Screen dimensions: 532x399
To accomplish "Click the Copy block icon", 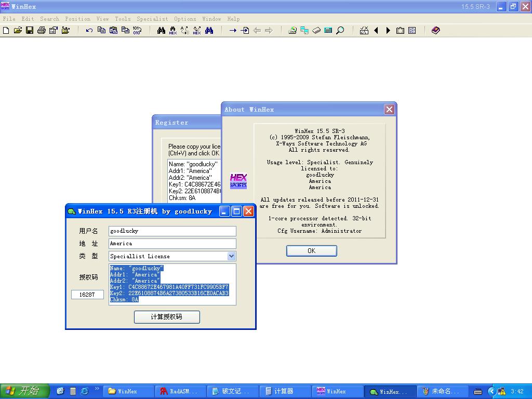I will 101,31.
